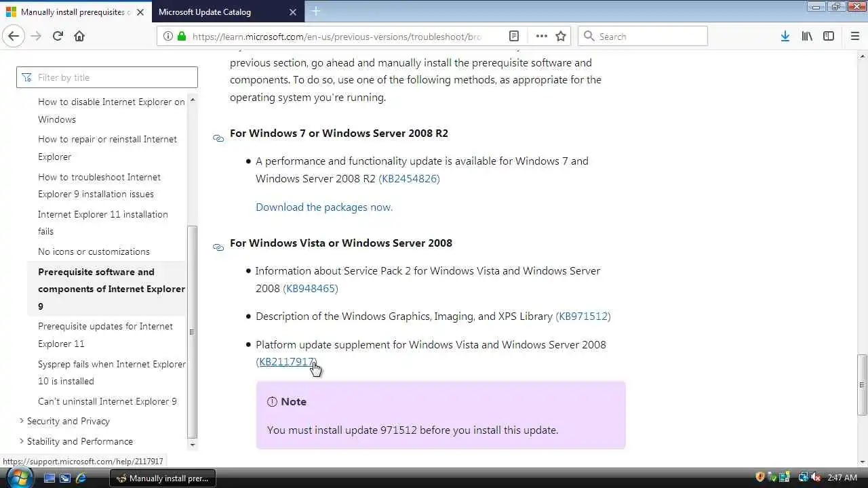Close the Microsoft Update Catalog tab
The width and height of the screenshot is (868, 488).
point(293,12)
